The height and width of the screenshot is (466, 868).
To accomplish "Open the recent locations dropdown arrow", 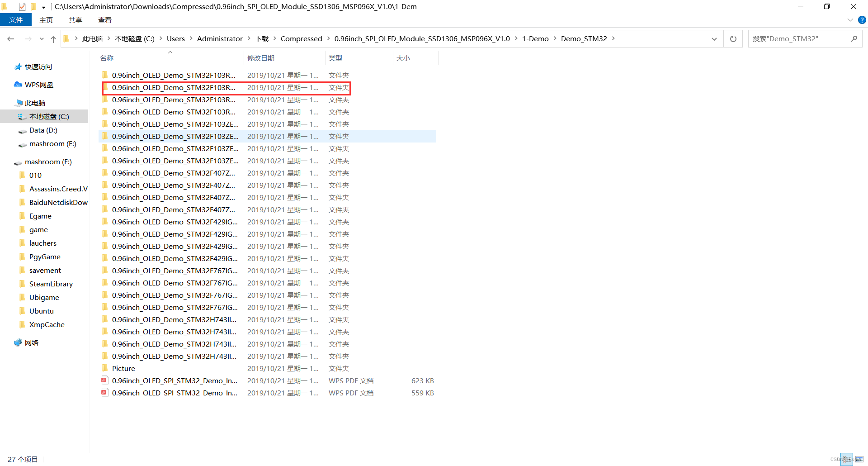I will (42, 39).
